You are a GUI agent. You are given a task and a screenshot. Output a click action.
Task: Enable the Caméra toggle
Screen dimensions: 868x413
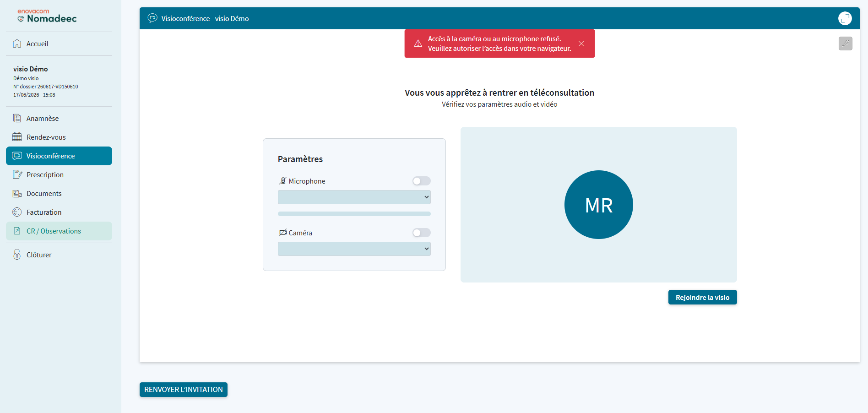click(x=421, y=233)
